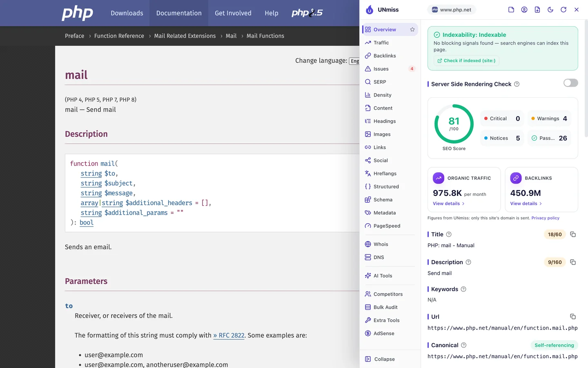The width and height of the screenshot is (588, 368).
Task: Click the bool return type link
Action: (87, 222)
